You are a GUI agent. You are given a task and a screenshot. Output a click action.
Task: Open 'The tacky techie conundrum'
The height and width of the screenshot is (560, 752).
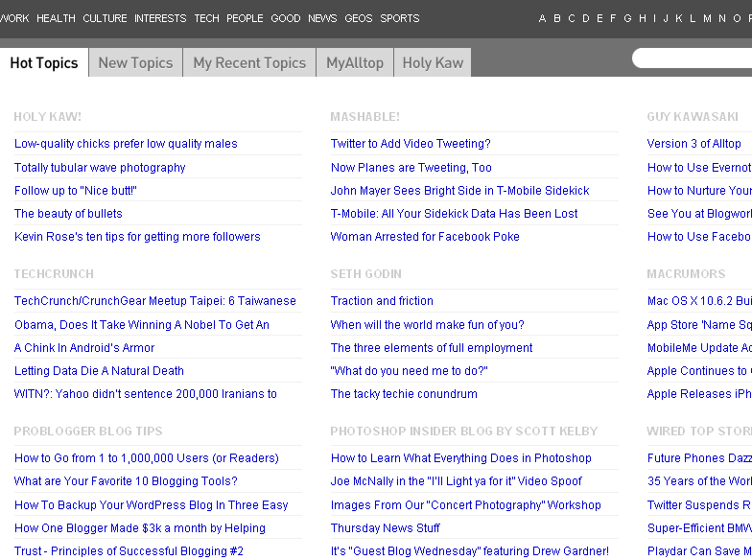coord(404,393)
